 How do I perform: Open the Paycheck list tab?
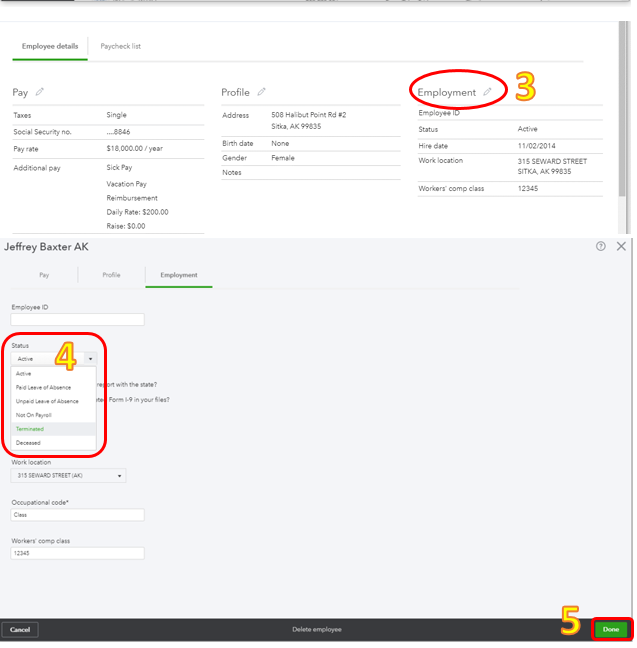tap(120, 47)
